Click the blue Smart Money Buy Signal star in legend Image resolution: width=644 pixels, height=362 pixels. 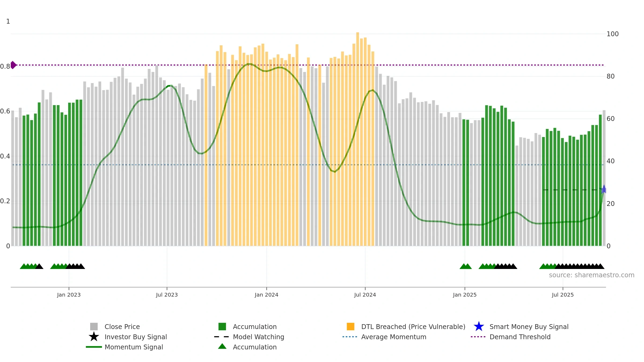[479, 327]
